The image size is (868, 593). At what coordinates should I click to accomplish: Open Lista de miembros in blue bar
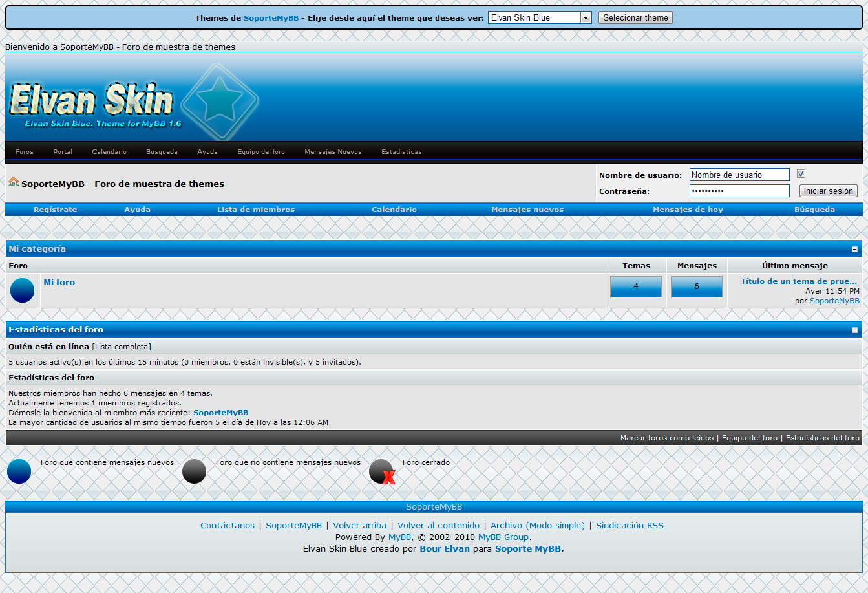click(x=256, y=210)
